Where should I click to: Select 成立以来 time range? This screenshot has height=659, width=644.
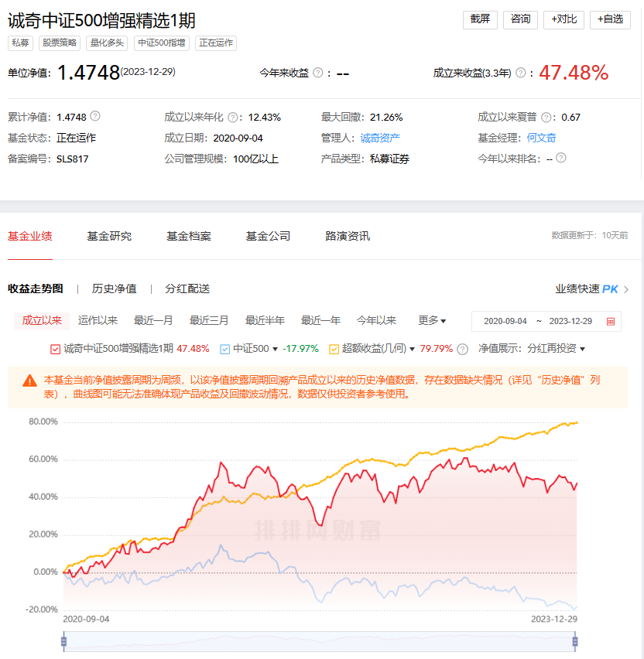pos(42,321)
